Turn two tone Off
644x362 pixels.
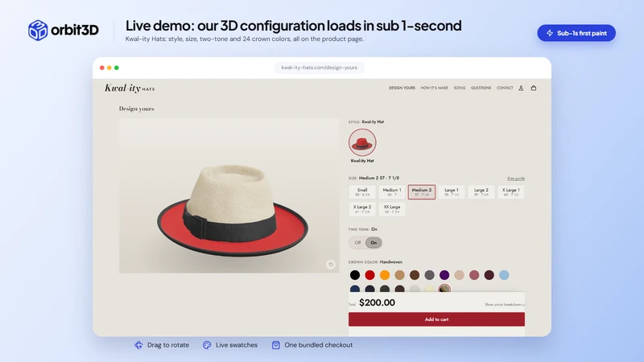pos(357,243)
